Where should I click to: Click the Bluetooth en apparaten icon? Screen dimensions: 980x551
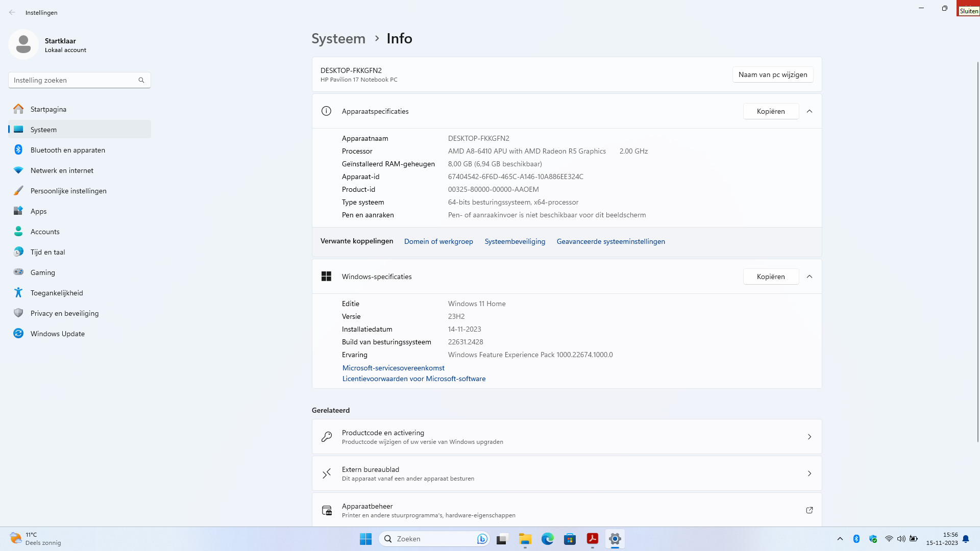pyautogui.click(x=18, y=150)
